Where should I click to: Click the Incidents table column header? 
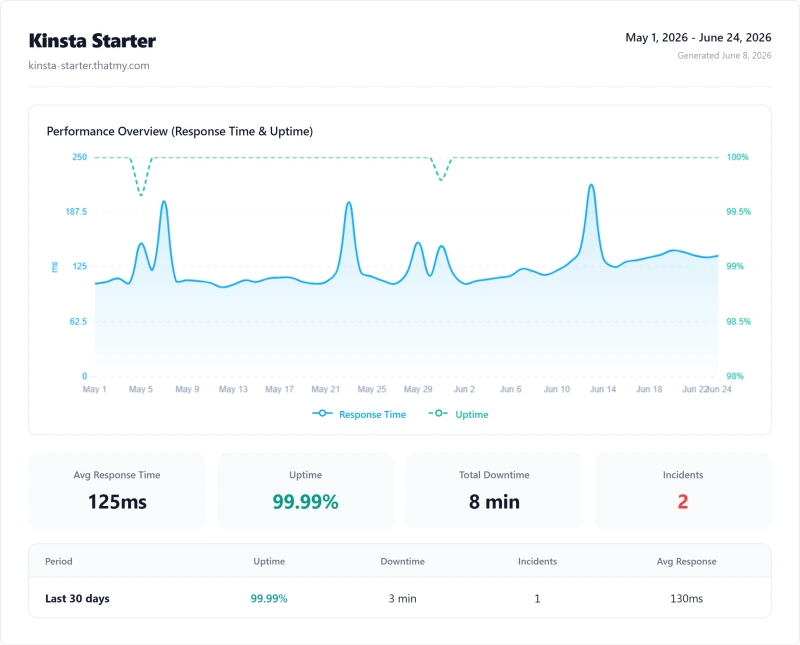[x=537, y=561]
